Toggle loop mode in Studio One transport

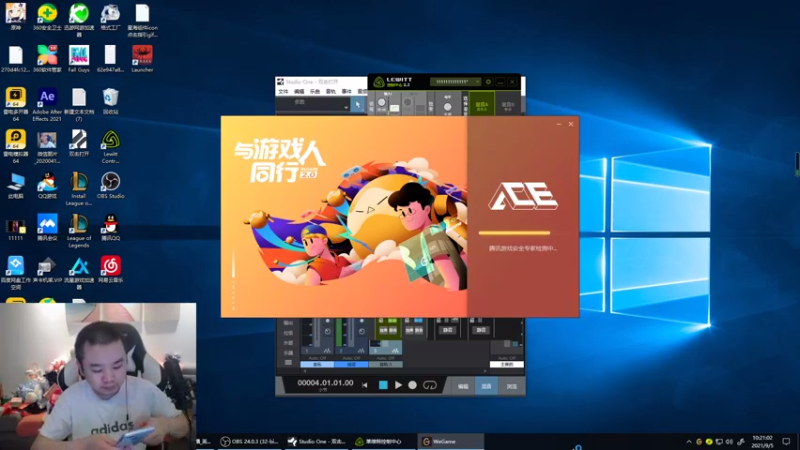[x=430, y=385]
